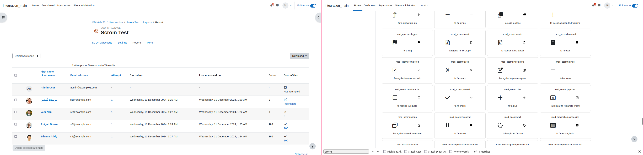This screenshot has width=644, height=155.
Task: Tick the select-all checkbox in table header
Action: (16, 75)
